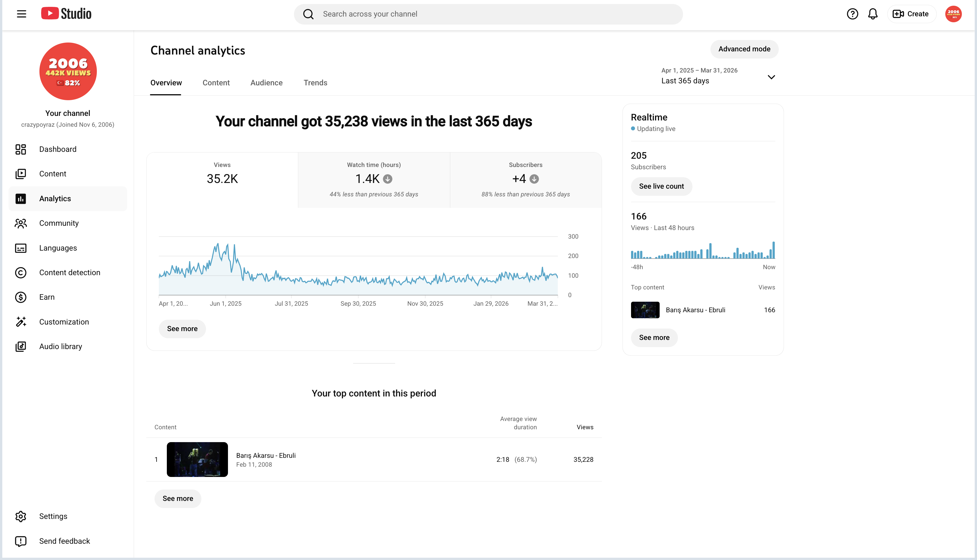
Task: Switch to the Trends tab
Action: 315,83
